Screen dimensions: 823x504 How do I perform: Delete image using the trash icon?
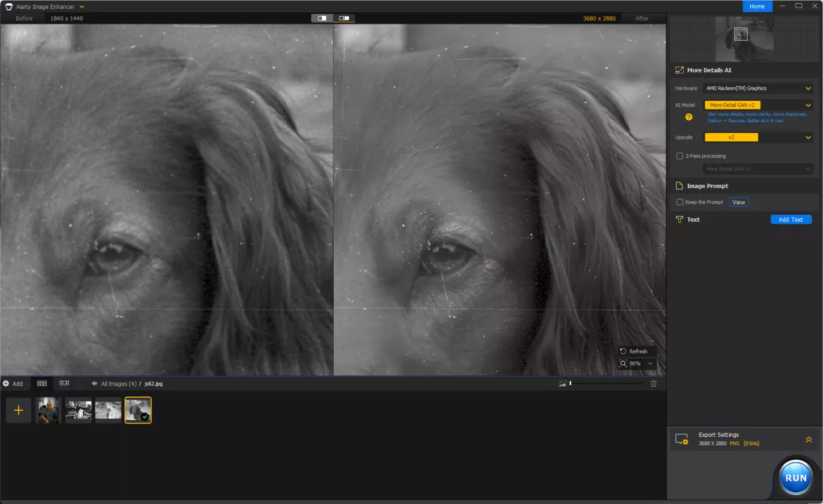654,384
